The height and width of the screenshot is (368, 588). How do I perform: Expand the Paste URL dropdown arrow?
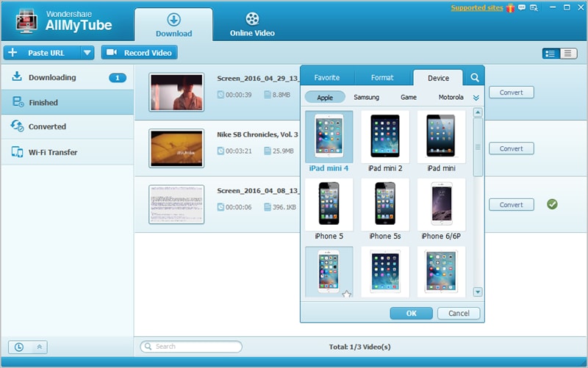click(x=87, y=53)
